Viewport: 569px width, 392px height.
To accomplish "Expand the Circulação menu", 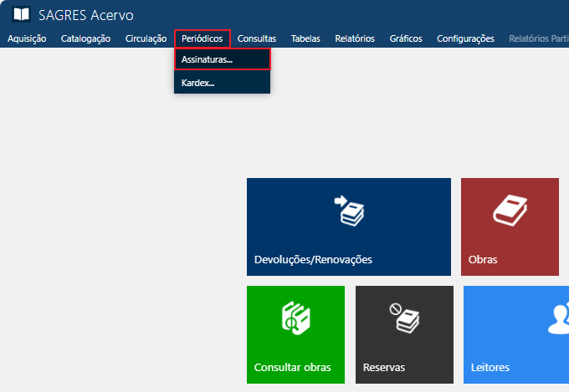I will 146,38.
